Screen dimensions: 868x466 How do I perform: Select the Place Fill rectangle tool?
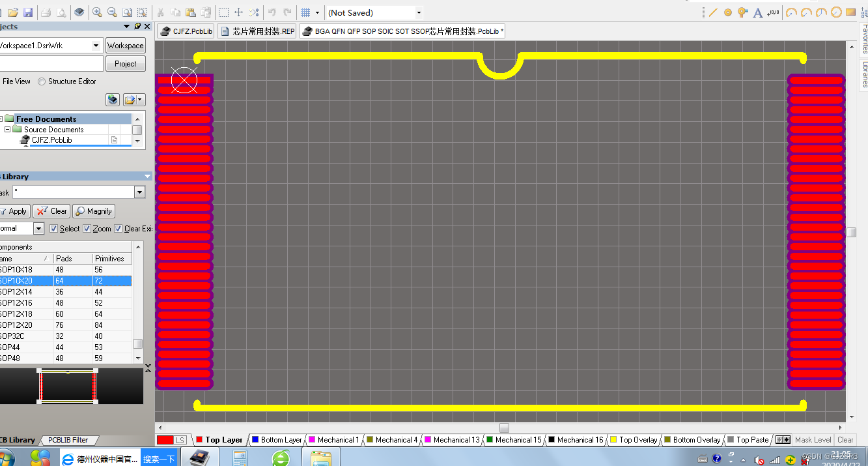(850, 12)
